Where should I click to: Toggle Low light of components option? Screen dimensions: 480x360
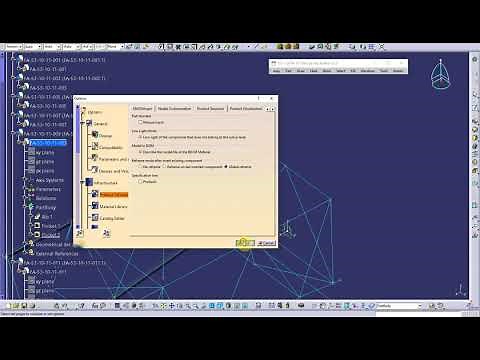(140, 137)
